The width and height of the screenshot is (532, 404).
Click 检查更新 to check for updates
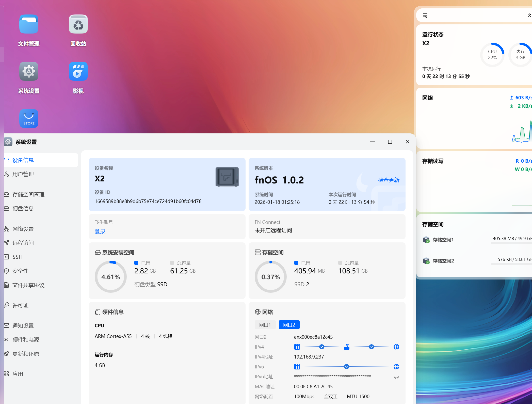click(x=389, y=180)
